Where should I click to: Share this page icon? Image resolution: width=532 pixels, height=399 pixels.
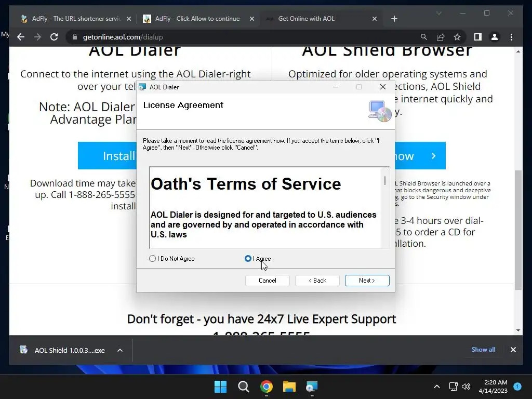pos(441,37)
